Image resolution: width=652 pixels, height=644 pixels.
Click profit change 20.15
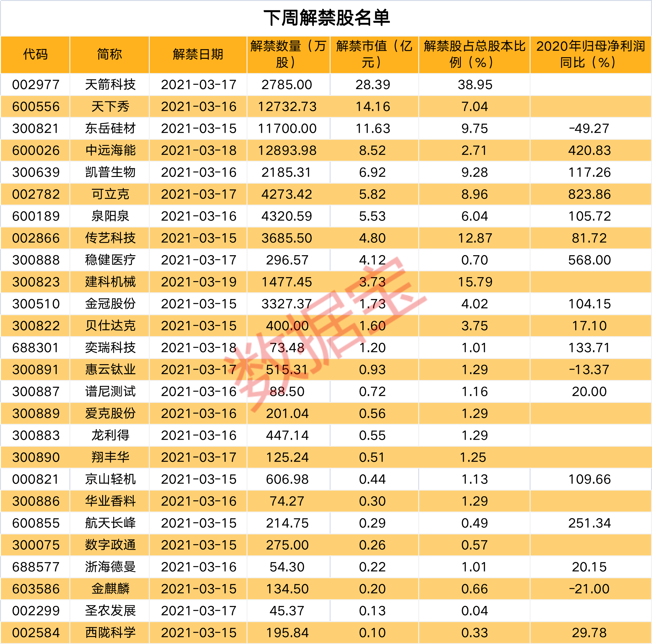589,567
